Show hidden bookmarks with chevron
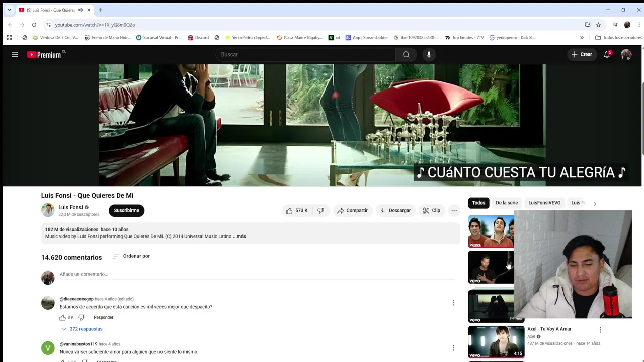 point(582,37)
